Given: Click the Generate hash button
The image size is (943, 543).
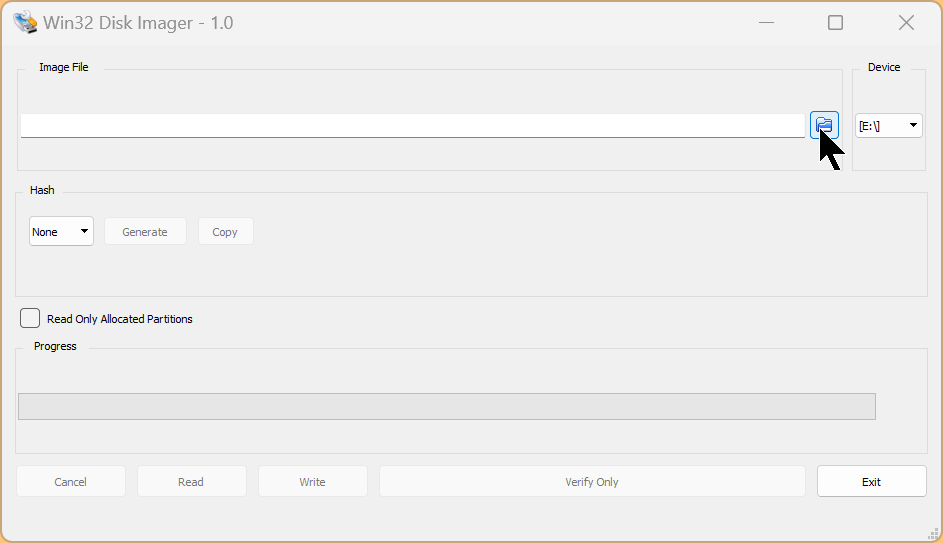Looking at the screenshot, I should pos(145,232).
